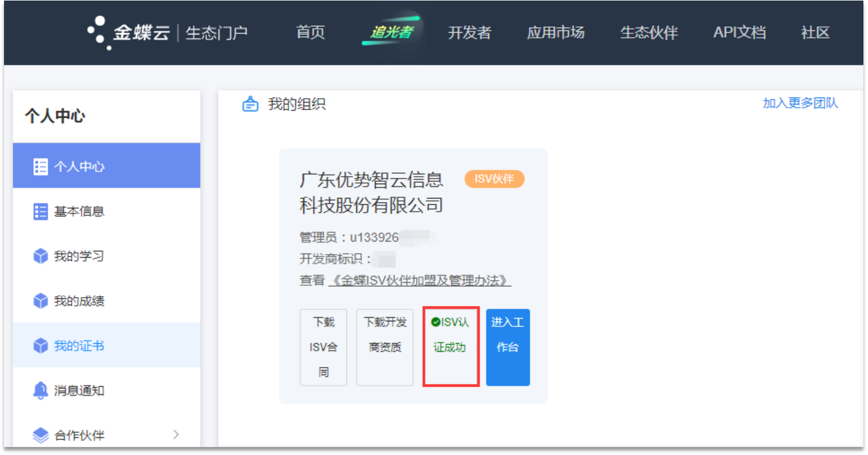Viewport: 868px width, 455px height.
Task: Click the cube icon beside 我的学习
Action: [40, 256]
